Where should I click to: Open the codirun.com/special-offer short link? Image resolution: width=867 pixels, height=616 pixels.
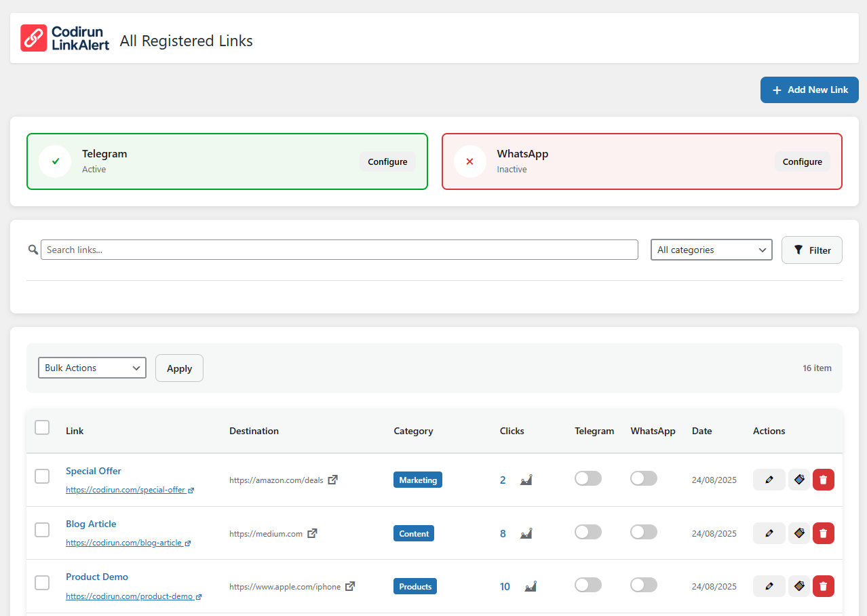coord(126,490)
